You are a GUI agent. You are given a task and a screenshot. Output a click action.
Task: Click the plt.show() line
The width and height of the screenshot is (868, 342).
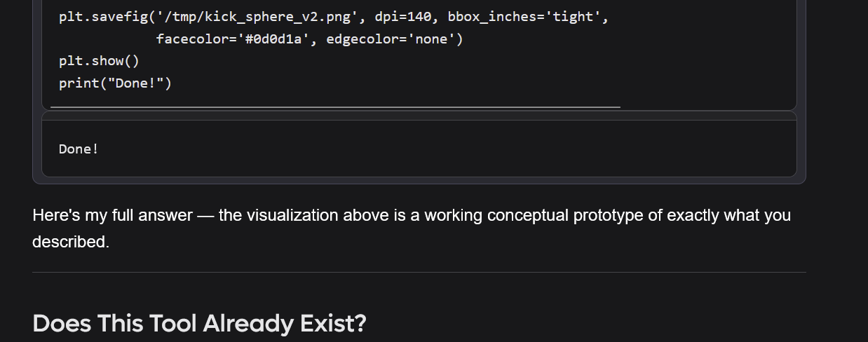pyautogui.click(x=99, y=61)
